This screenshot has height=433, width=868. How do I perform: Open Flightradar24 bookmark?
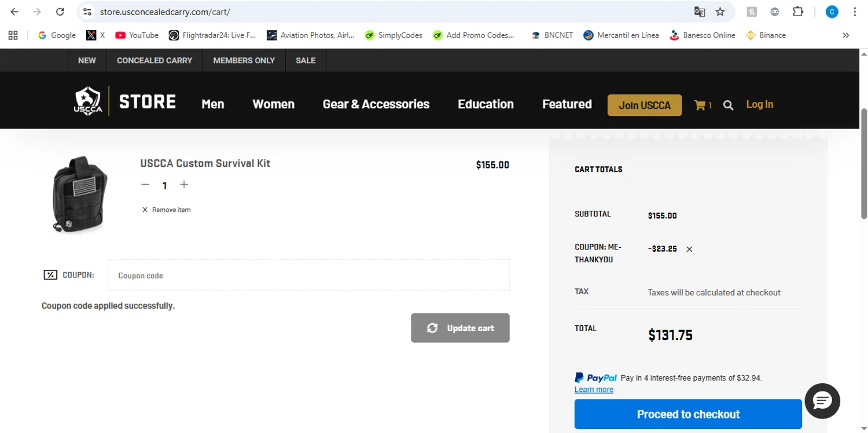pyautogui.click(x=212, y=35)
